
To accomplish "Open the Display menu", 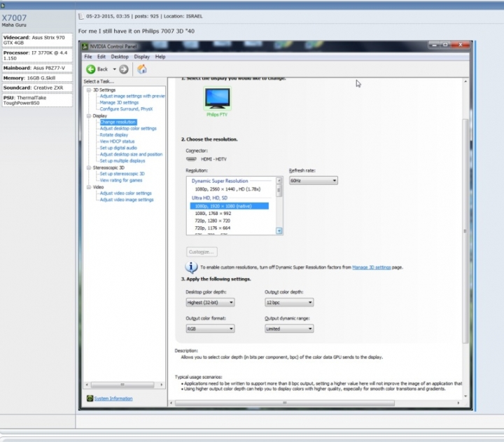I will click(x=141, y=57).
